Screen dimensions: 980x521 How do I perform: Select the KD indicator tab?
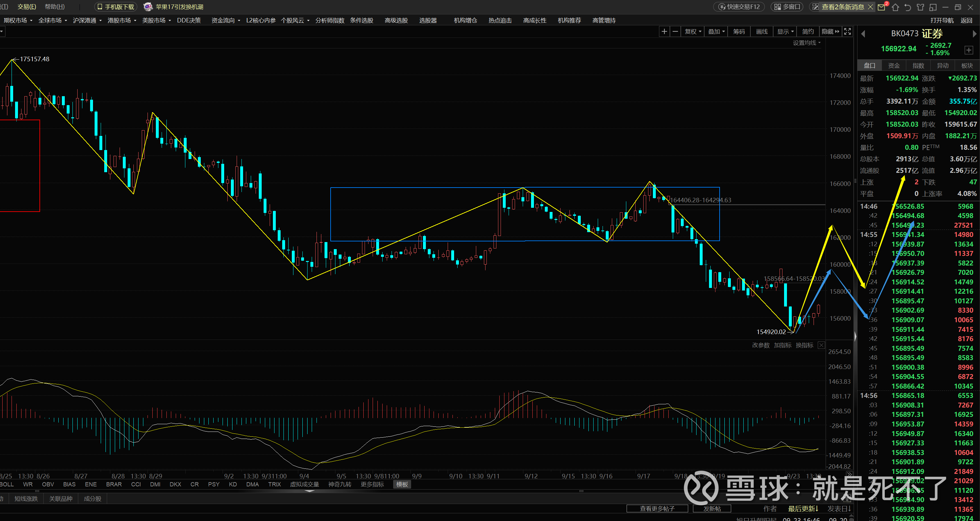(233, 484)
